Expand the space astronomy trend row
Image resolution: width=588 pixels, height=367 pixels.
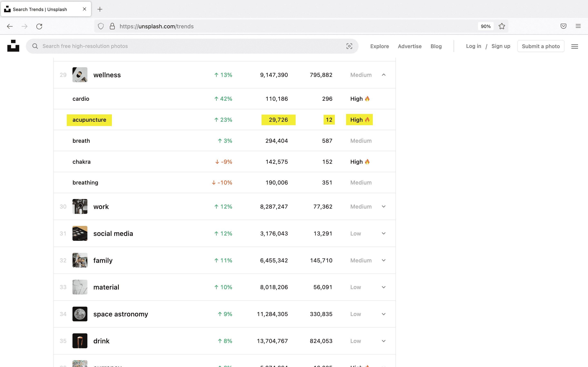[384, 314]
